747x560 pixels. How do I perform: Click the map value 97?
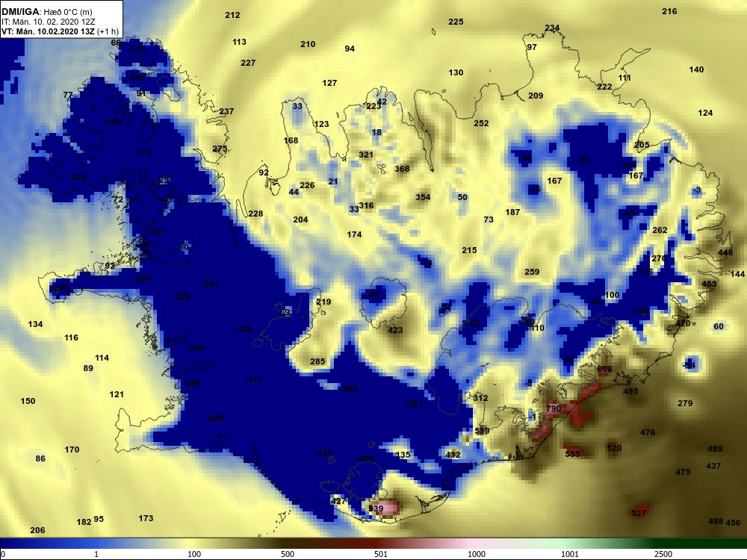pos(532,47)
